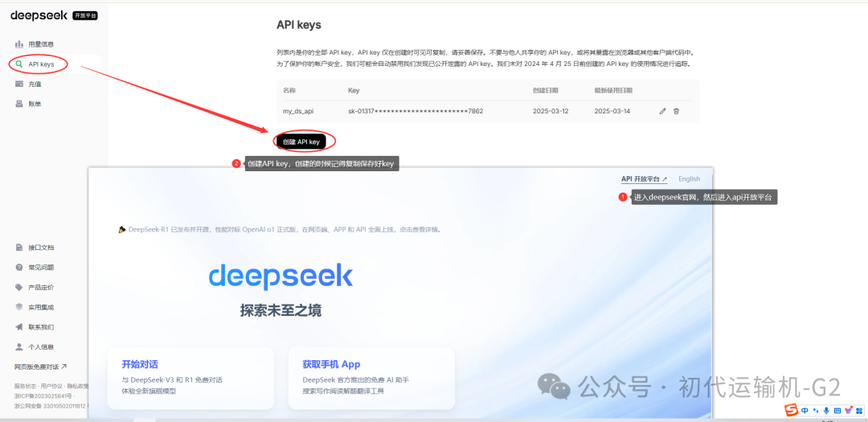
Task: Click the deepseek logo in the sidebar
Action: (39, 15)
